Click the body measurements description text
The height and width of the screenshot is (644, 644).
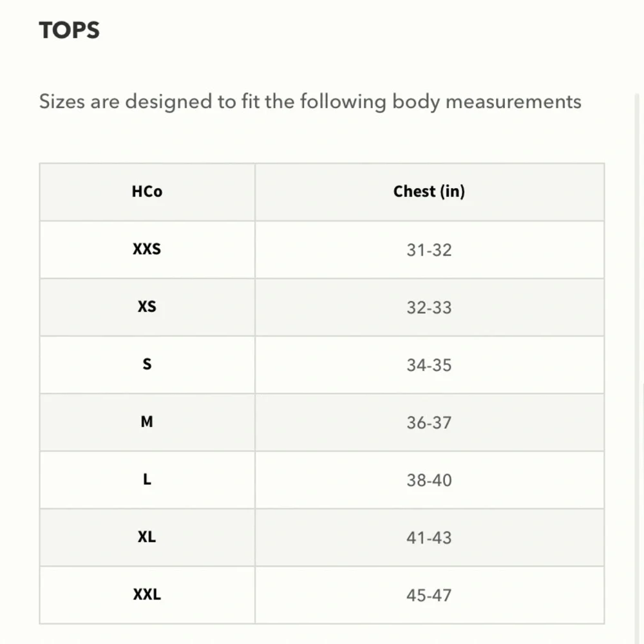(310, 102)
